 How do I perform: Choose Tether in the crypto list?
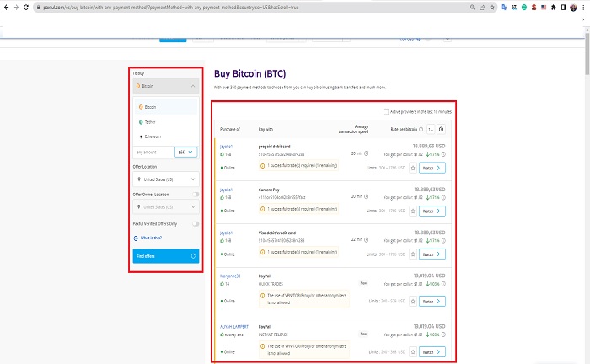pyautogui.click(x=165, y=122)
